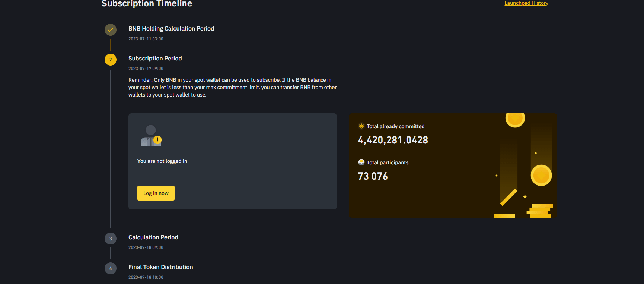Click the Total participants label
644x284 pixels.
(388, 162)
